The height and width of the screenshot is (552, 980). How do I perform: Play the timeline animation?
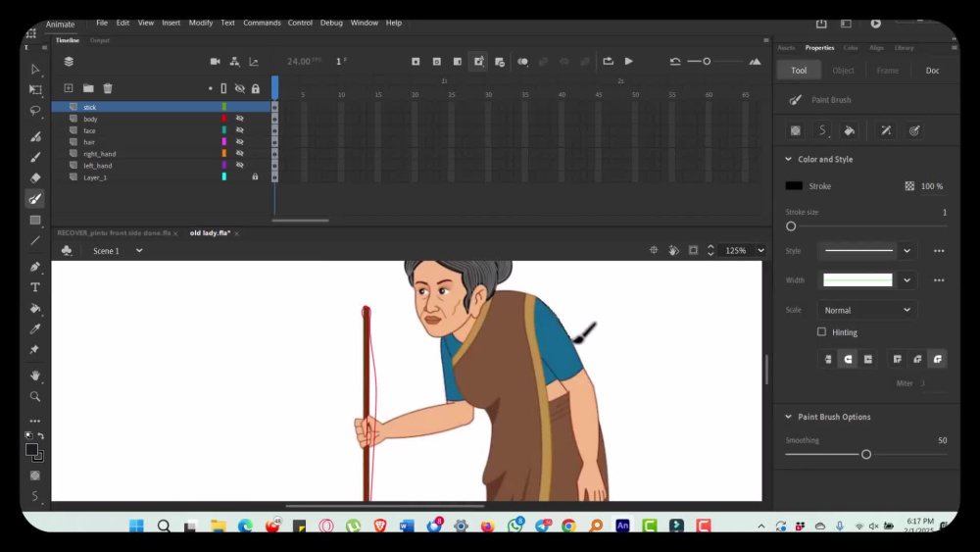tap(629, 61)
